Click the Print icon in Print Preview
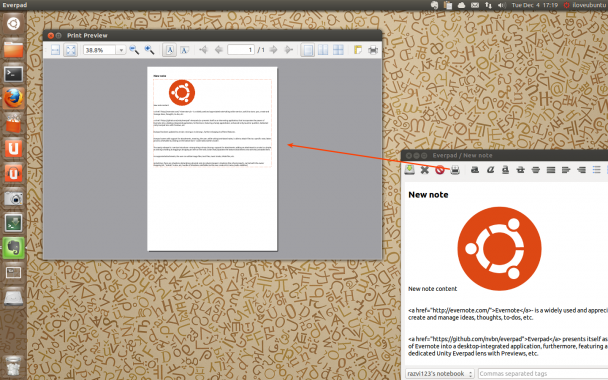 coord(373,50)
